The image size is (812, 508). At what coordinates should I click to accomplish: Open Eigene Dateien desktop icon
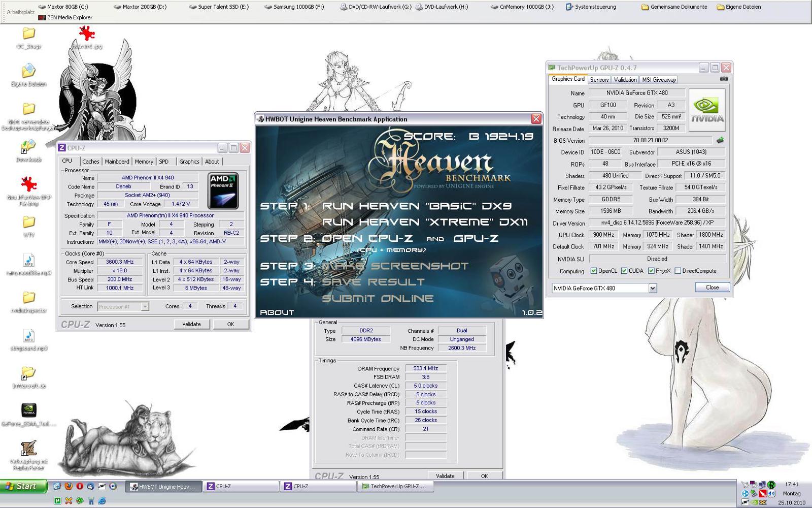coord(28,75)
